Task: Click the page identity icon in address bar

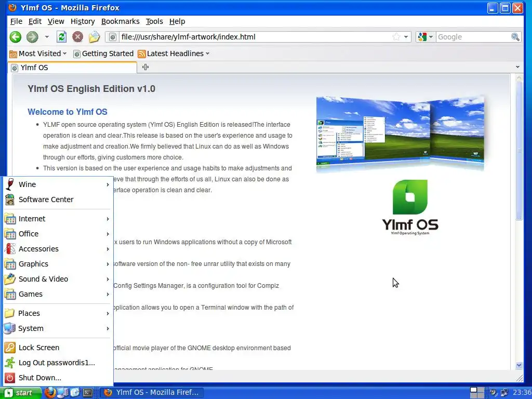Action: pyautogui.click(x=113, y=37)
